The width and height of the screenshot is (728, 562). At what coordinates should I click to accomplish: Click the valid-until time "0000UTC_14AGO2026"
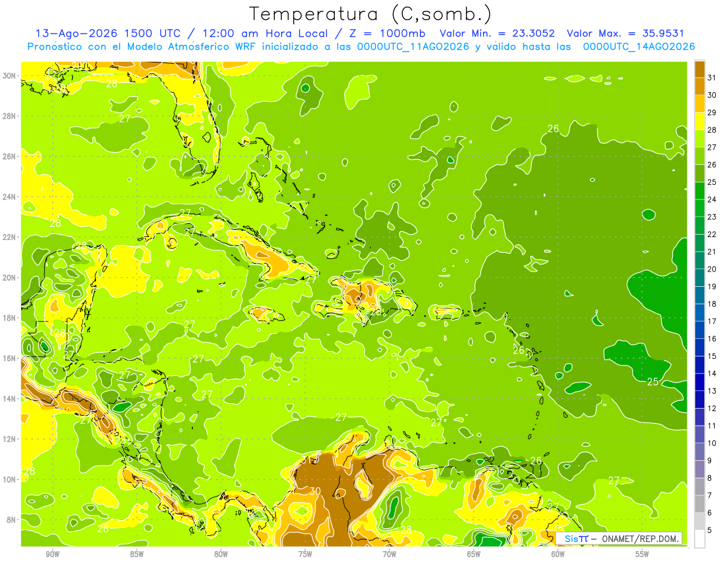coord(639,47)
